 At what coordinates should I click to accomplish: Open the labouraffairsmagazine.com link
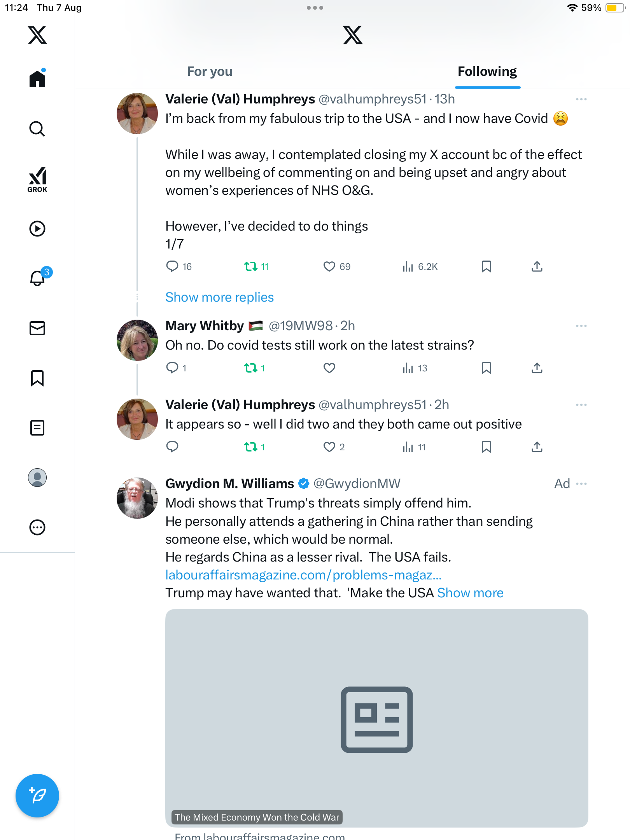pos(303,575)
